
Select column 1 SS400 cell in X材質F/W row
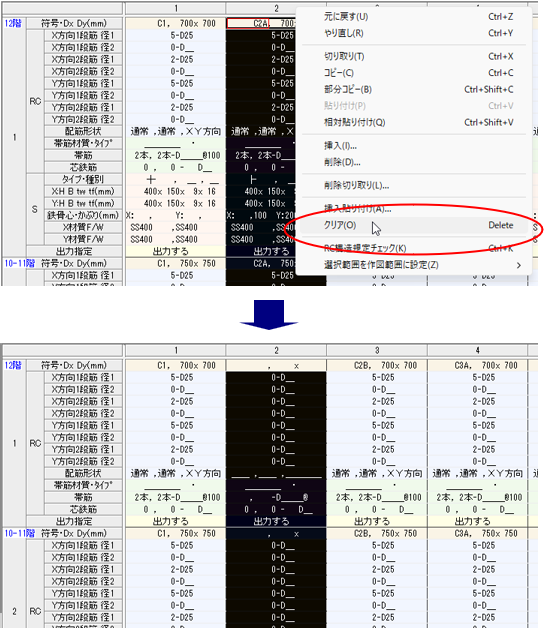click(x=175, y=227)
